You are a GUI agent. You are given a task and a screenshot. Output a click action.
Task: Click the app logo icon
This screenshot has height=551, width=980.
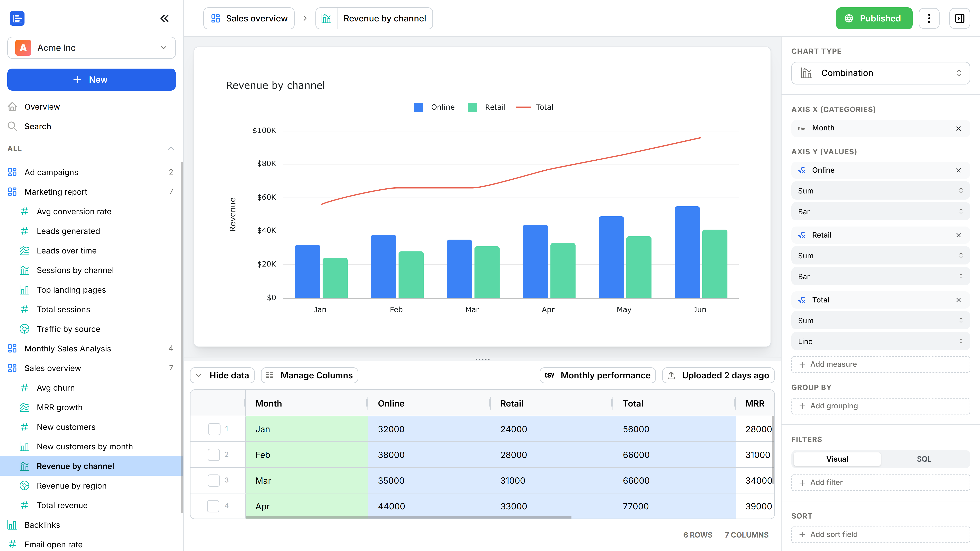click(x=17, y=18)
